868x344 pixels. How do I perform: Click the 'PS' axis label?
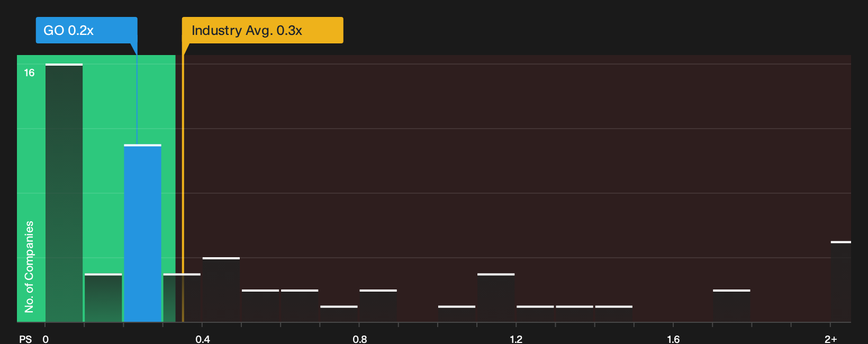point(25,339)
